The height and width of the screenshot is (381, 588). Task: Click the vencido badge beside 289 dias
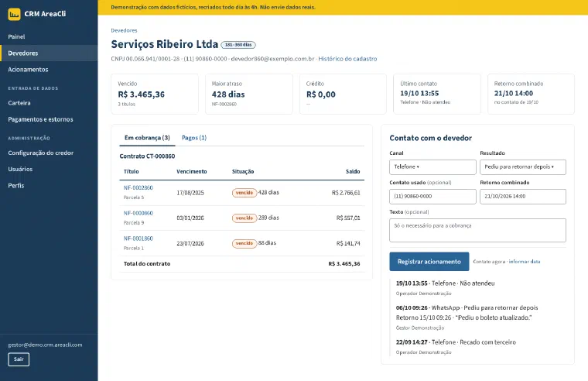[x=244, y=218]
